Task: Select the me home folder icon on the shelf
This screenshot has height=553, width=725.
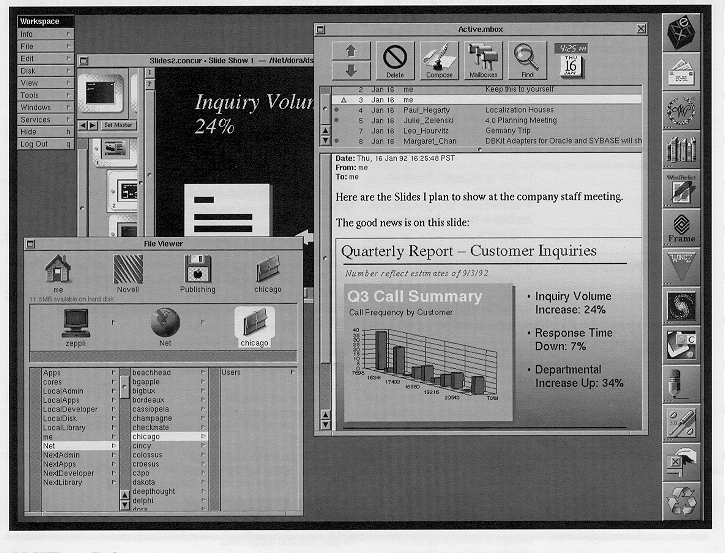Action: tap(58, 271)
